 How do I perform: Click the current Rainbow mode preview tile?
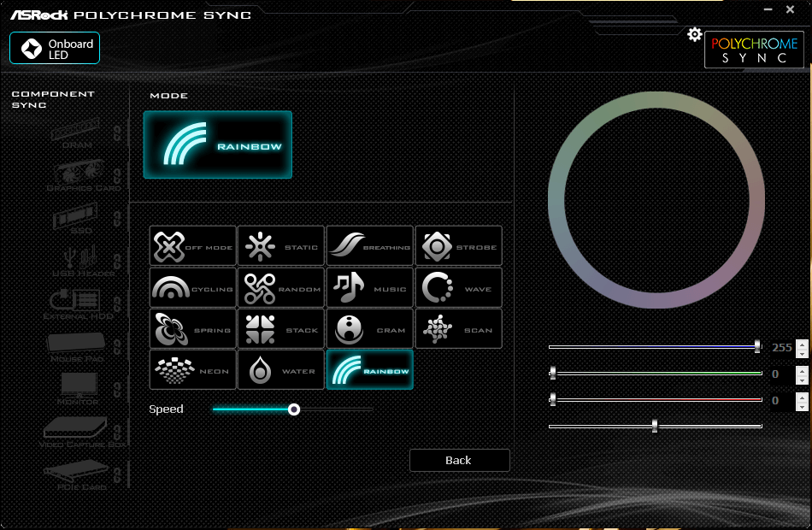tap(217, 144)
